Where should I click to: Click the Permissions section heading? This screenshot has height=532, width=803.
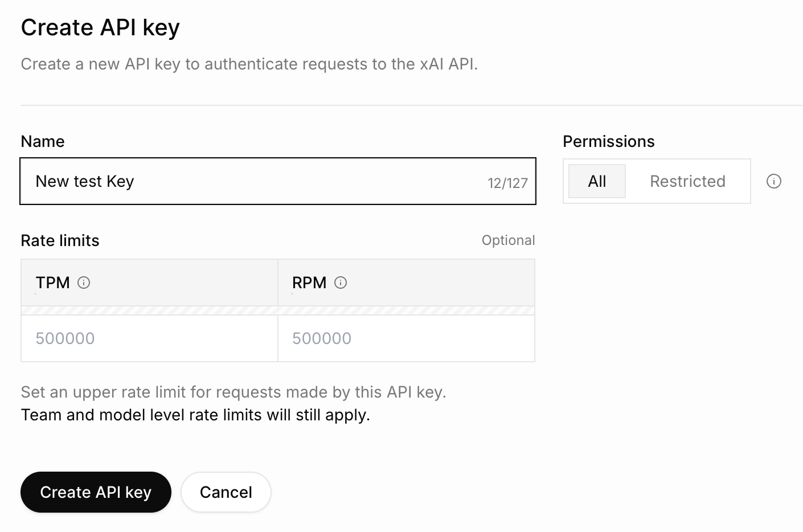coord(608,141)
